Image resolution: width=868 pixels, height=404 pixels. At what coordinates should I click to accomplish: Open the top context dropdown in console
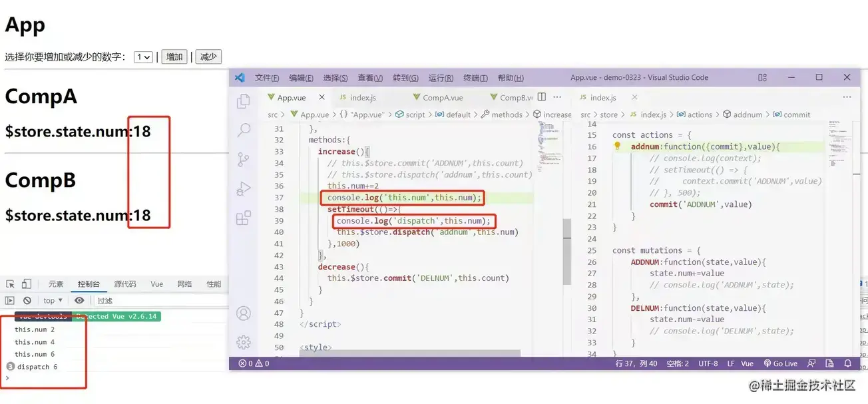click(53, 301)
